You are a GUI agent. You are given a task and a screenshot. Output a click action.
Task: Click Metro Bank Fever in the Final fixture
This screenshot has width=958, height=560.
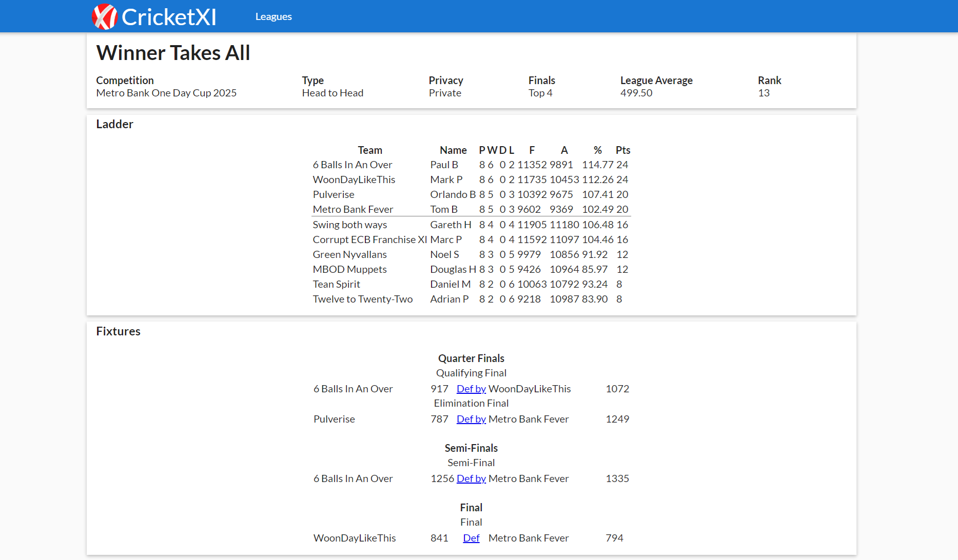(528, 538)
